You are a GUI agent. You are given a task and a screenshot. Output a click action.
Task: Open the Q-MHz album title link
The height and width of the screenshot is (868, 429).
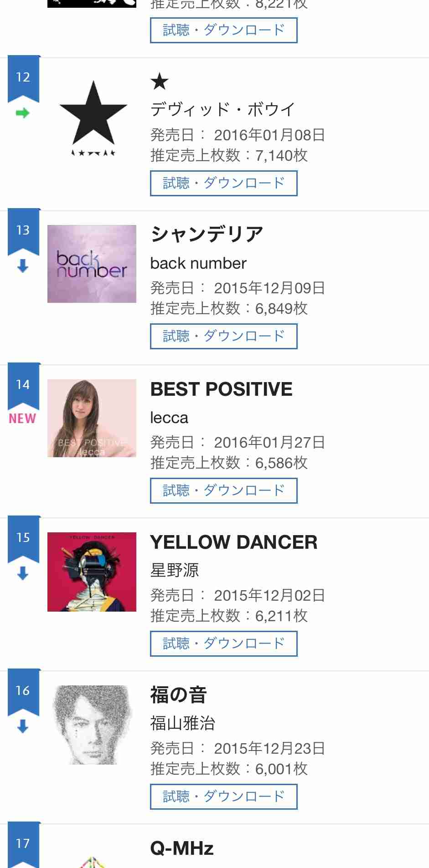(x=182, y=848)
